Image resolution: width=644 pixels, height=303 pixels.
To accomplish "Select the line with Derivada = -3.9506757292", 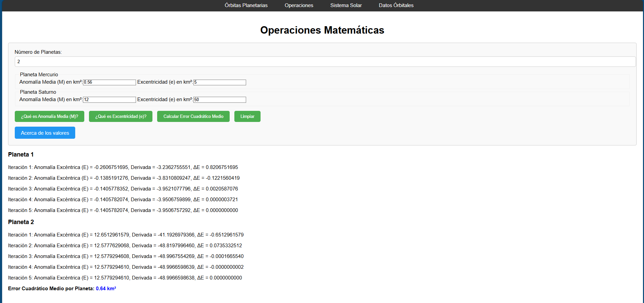I will tap(123, 210).
